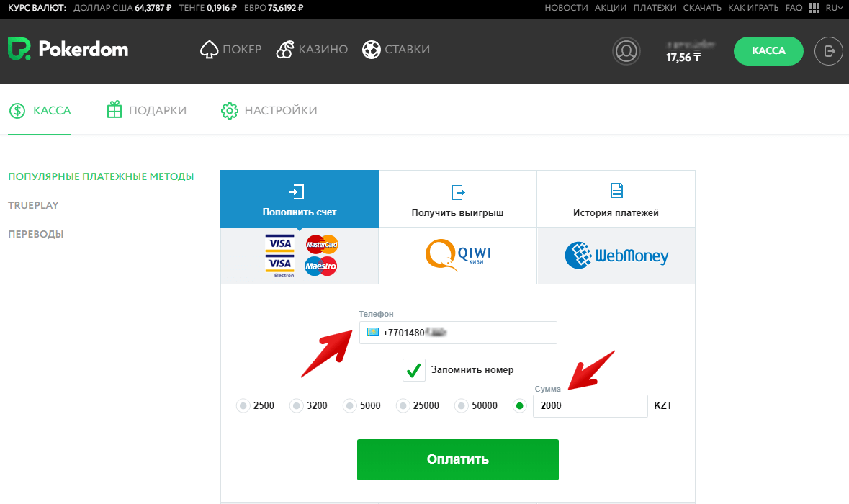The height and width of the screenshot is (504, 849).
Task: Select Visa/MasterCard payment option
Action: (x=300, y=256)
